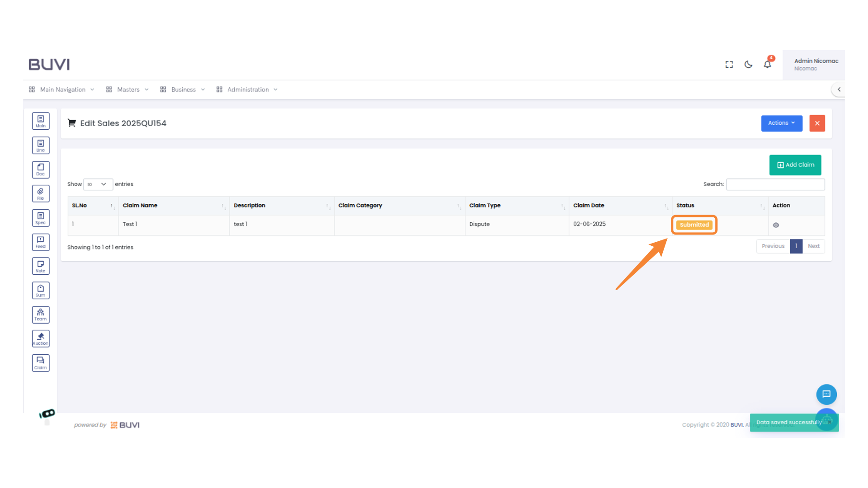Screen dimensions: 868x488
Task: Click the Add Claim button
Action: (795, 165)
